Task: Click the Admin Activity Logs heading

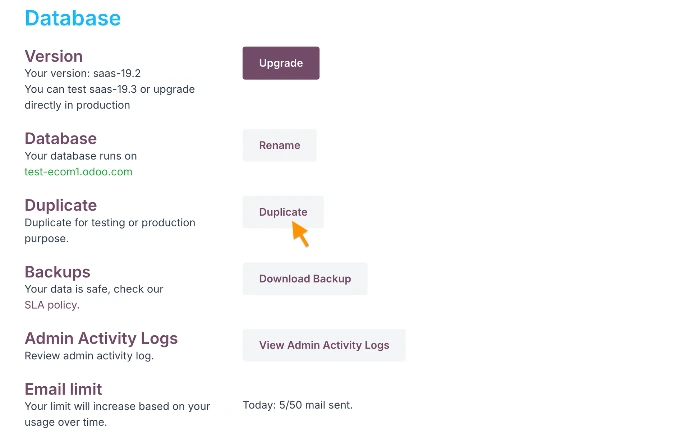Action: pos(101,338)
